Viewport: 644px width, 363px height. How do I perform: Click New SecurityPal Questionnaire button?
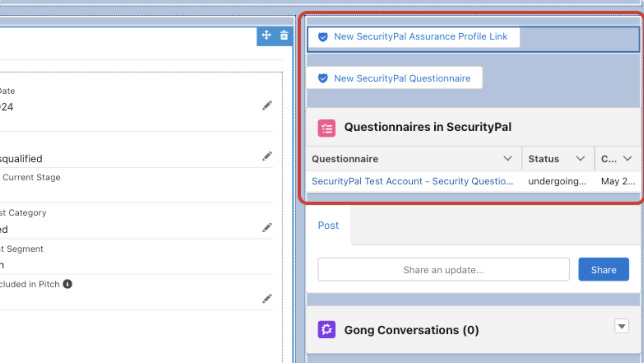click(x=394, y=78)
